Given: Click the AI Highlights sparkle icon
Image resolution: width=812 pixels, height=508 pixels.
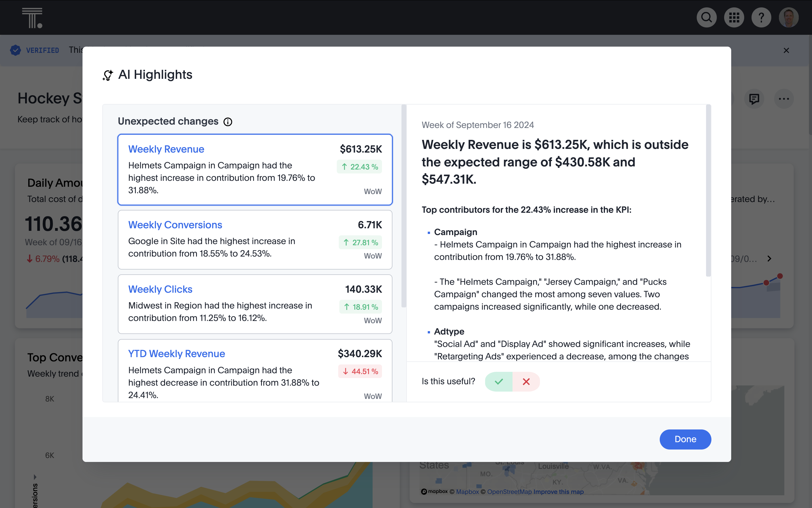Looking at the screenshot, I should click(108, 75).
